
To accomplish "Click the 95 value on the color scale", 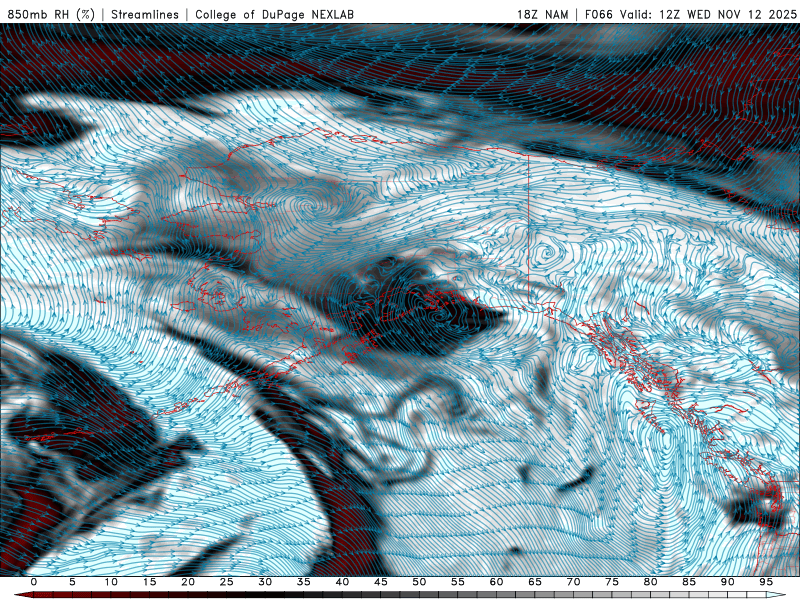I will tap(766, 582).
